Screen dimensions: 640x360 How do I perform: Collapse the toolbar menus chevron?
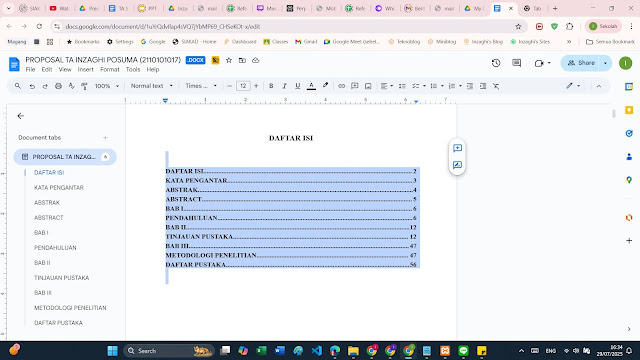pyautogui.click(x=599, y=86)
